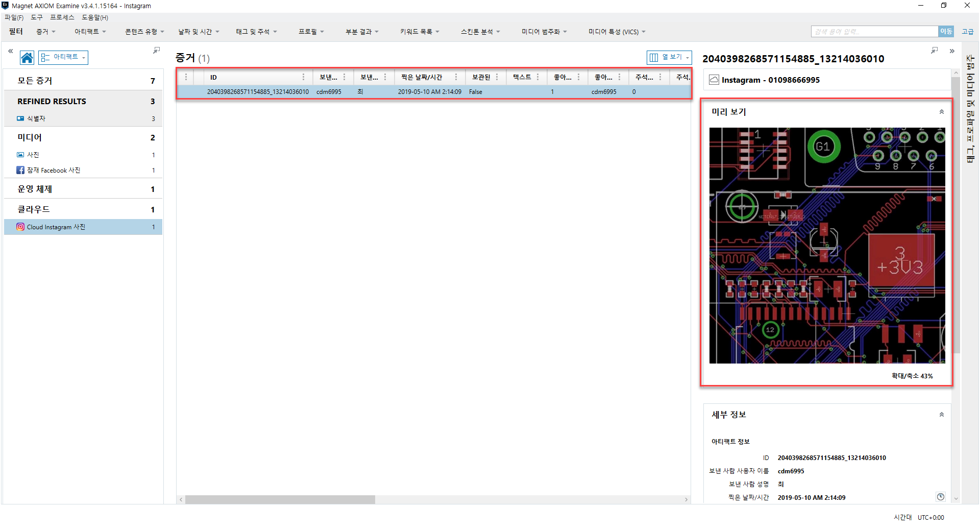
Task: Open the 도구 menu
Action: [x=37, y=17]
